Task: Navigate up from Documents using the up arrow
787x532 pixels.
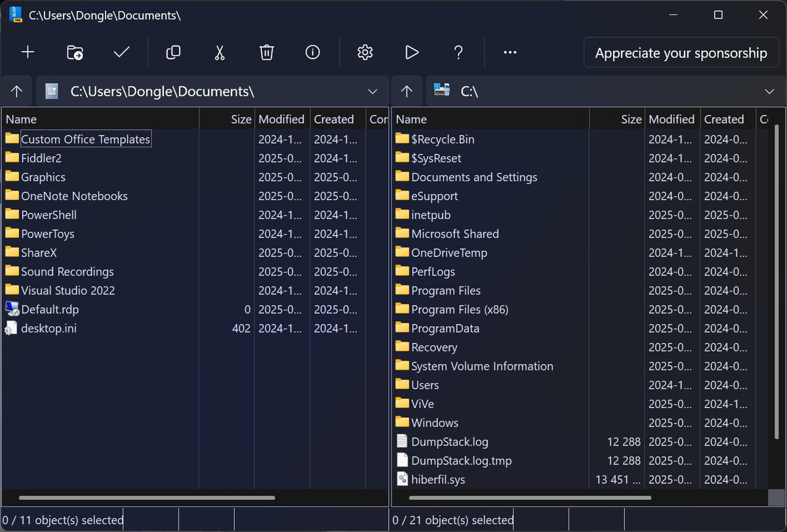Action: click(16, 91)
